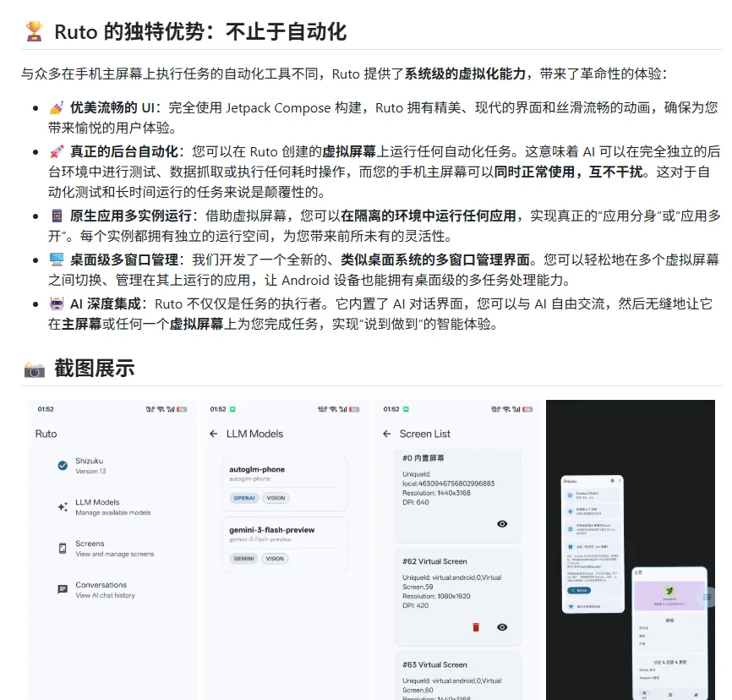Click bold text 在隔离的环境中运行任何应用
This screenshot has height=700, width=732.
[x=428, y=216]
